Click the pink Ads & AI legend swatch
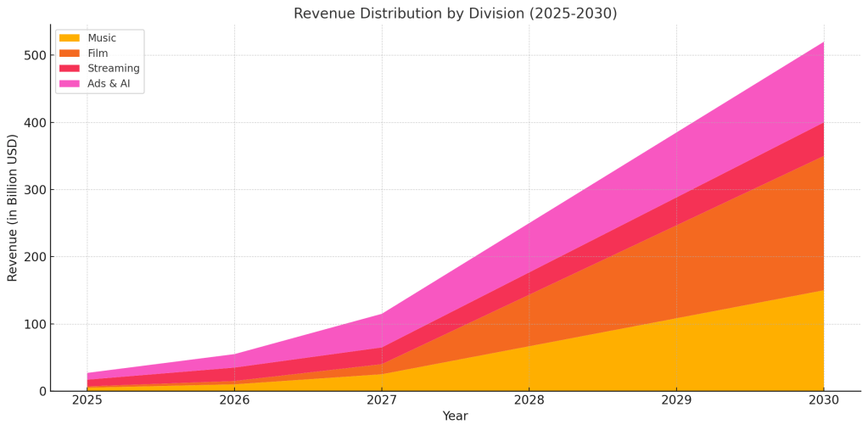Viewport: 868px width, 430px height. [70, 84]
